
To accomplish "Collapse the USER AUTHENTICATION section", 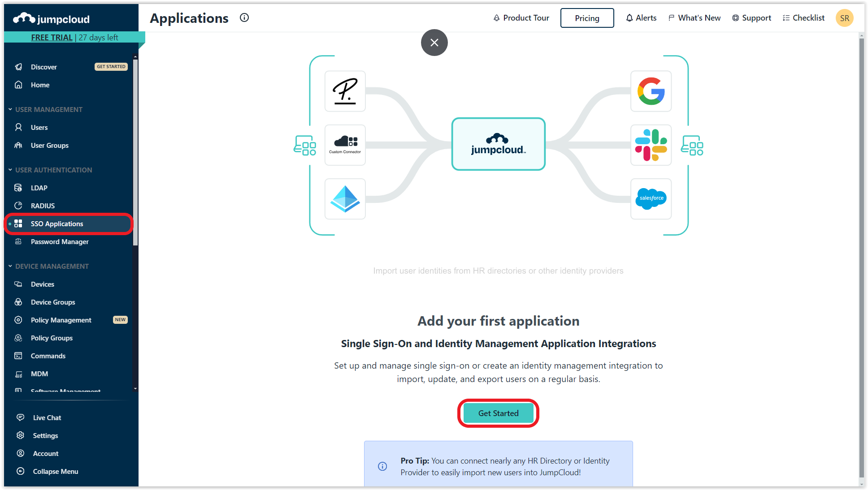I will pos(10,170).
